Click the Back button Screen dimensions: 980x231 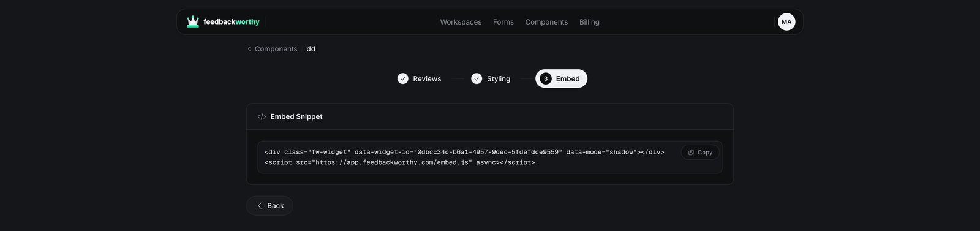(269, 206)
